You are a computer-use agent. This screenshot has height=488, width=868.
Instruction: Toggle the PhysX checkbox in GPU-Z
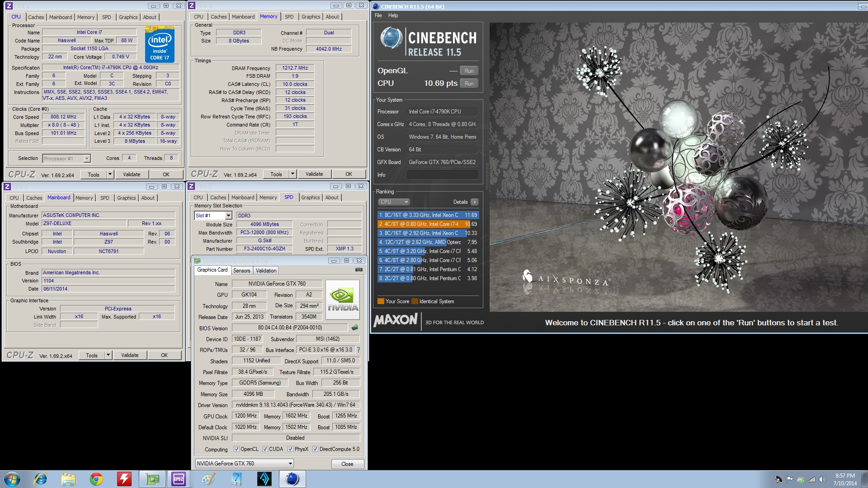click(x=291, y=449)
